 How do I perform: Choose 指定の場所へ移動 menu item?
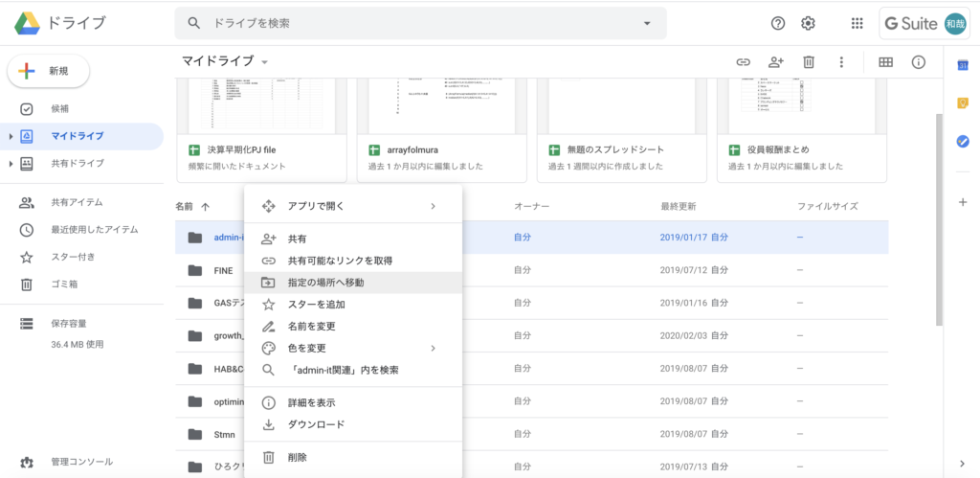(353, 283)
